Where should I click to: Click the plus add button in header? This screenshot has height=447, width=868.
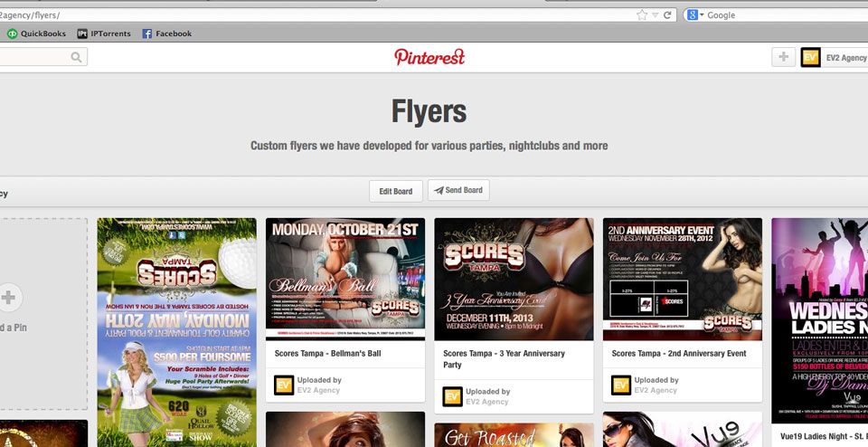click(783, 57)
